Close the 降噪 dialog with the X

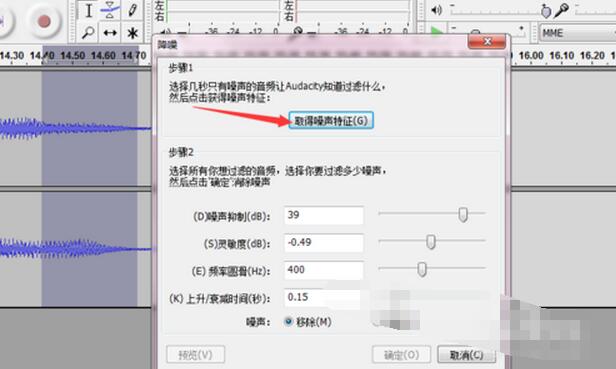(x=487, y=42)
